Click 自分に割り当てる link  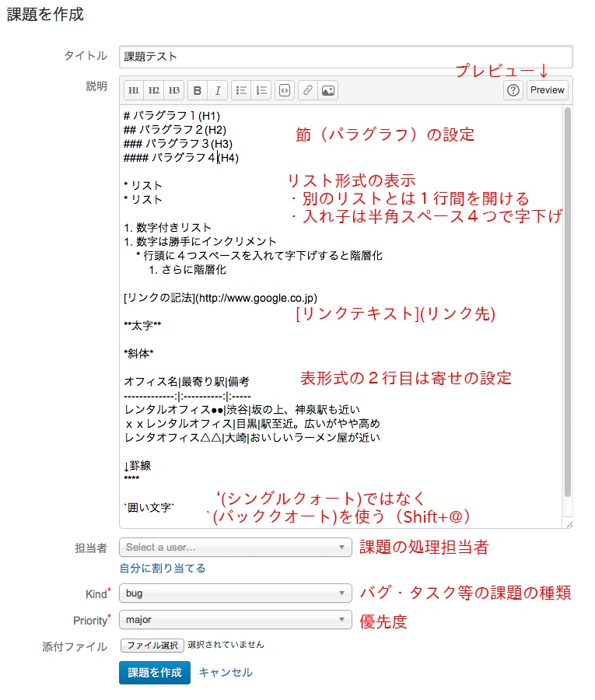tap(163, 569)
